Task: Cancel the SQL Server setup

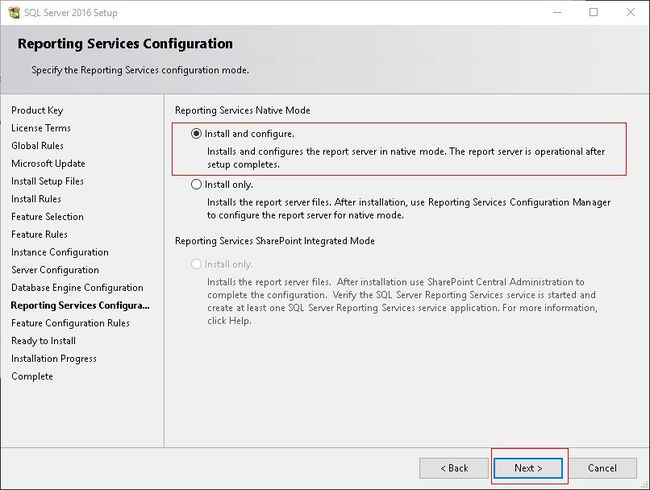Action: pos(602,468)
